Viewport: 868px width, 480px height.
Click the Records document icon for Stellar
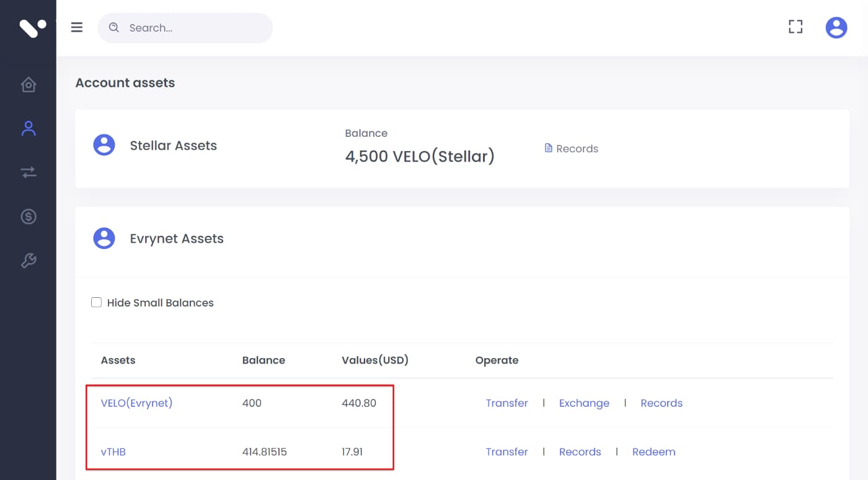click(x=548, y=148)
